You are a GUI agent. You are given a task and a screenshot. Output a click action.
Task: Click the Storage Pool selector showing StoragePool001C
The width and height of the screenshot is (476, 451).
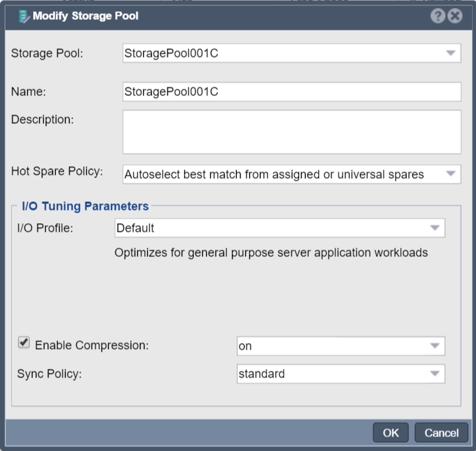[292, 53]
